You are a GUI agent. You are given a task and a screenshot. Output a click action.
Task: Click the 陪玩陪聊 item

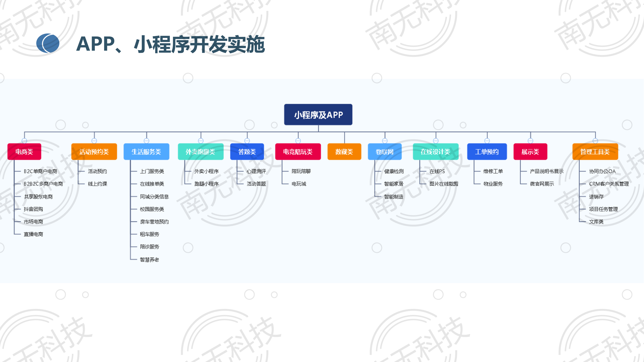[x=301, y=171]
